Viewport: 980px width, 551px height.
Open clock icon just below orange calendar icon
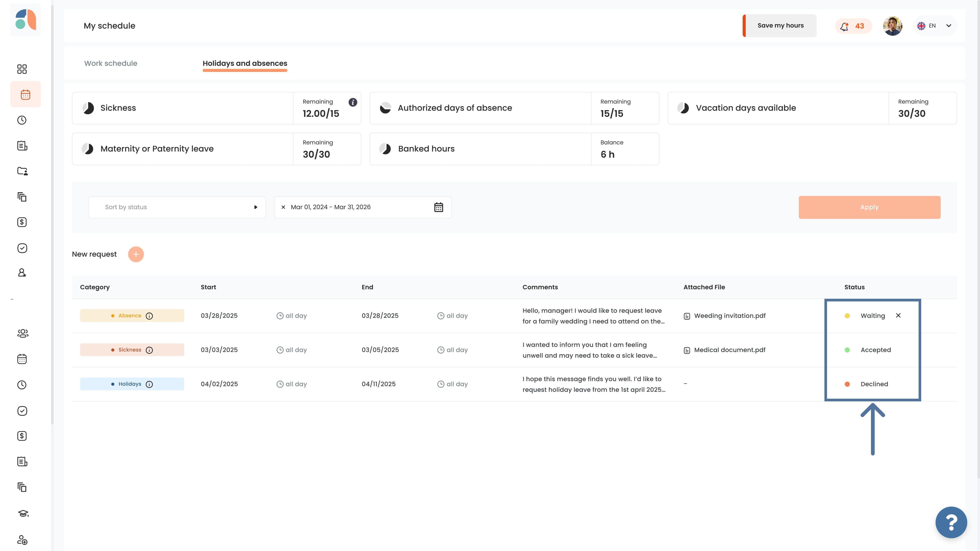coord(22,120)
